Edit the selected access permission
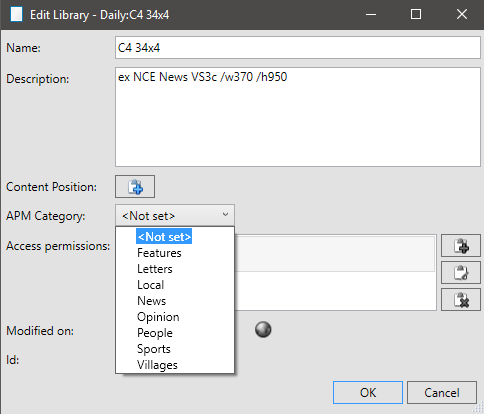This screenshot has width=484, height=414. pos(461,273)
